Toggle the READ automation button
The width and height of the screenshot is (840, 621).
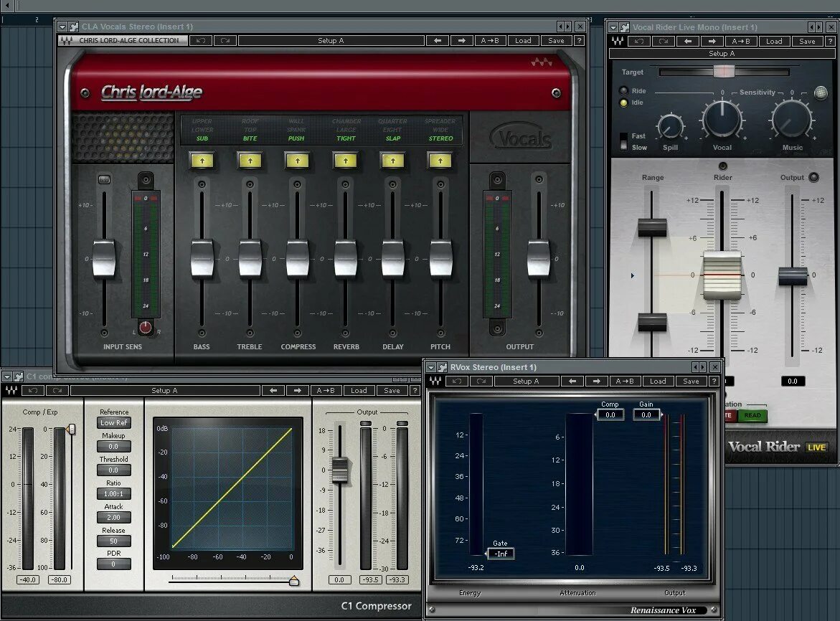click(x=752, y=415)
